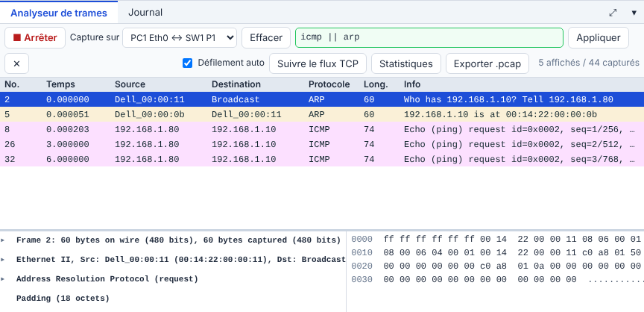Click the 'Capture sur' label

tap(95, 37)
